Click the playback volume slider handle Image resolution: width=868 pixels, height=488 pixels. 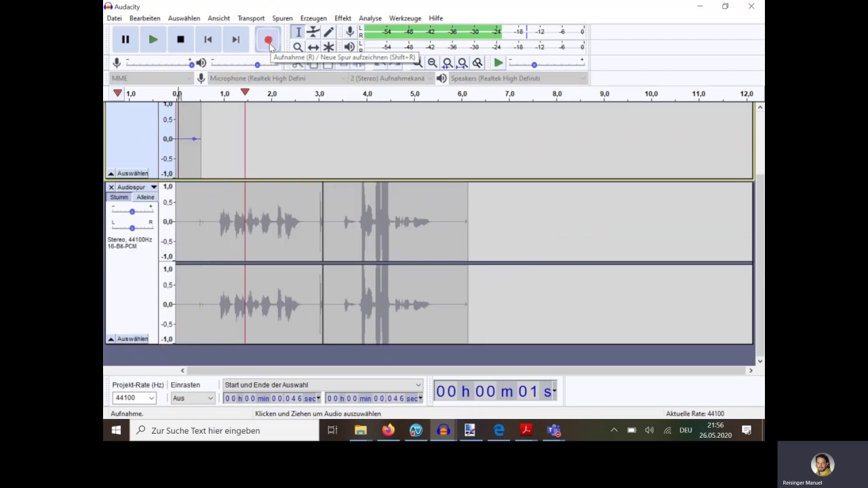click(x=257, y=64)
